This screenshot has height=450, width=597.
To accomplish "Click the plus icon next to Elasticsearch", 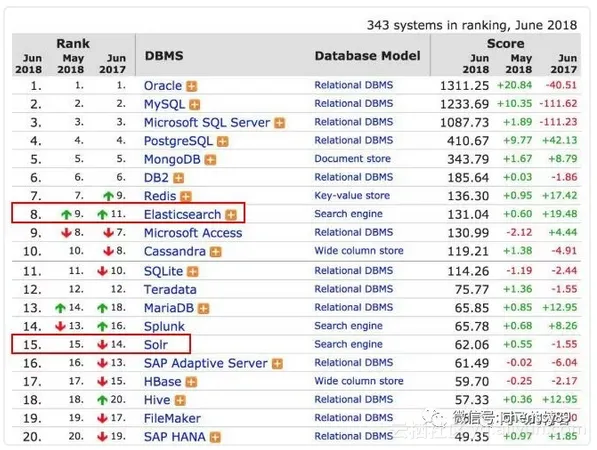I will coord(231,215).
